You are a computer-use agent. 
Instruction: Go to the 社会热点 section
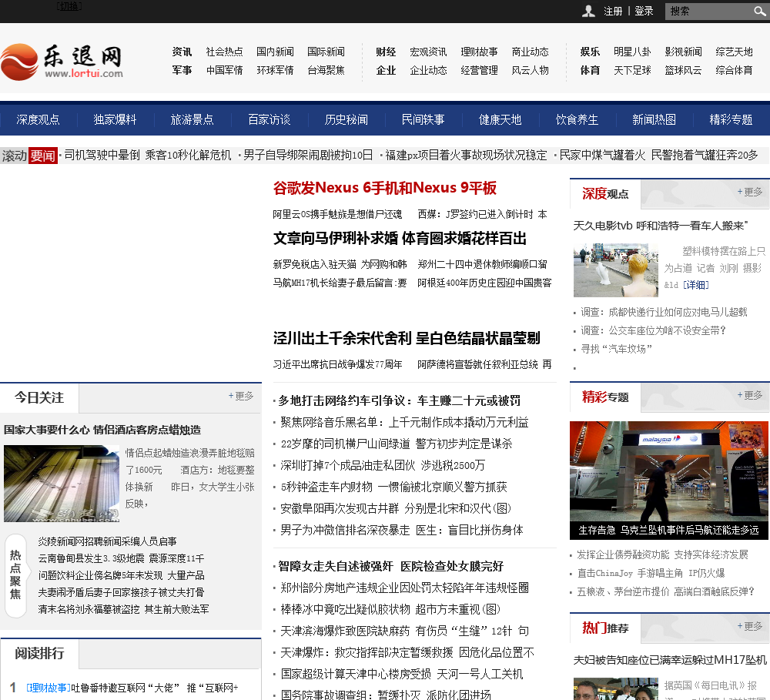pos(224,52)
